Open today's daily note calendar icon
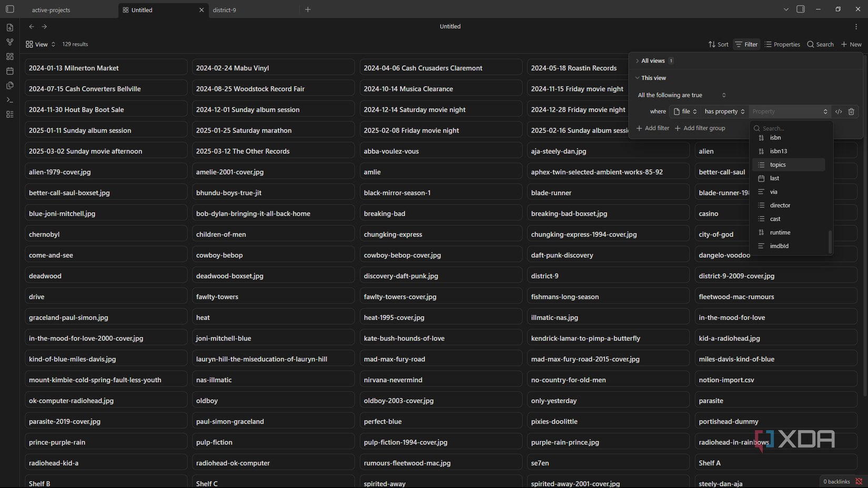 [10, 70]
